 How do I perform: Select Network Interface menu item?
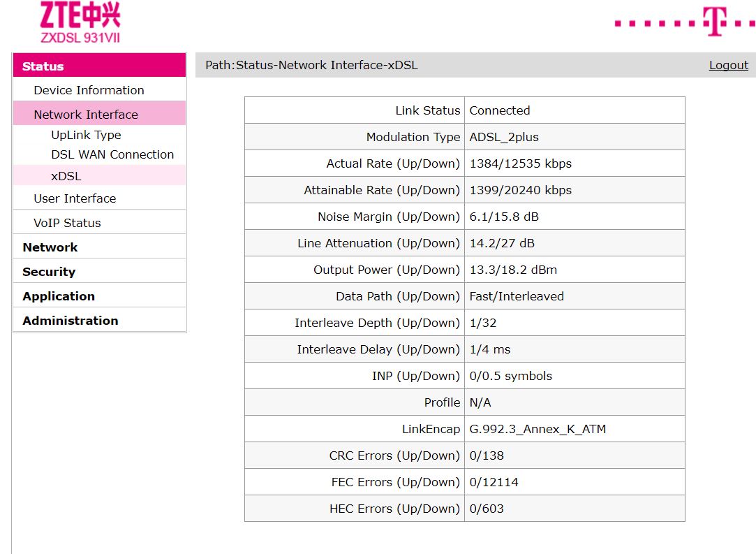[x=86, y=115]
